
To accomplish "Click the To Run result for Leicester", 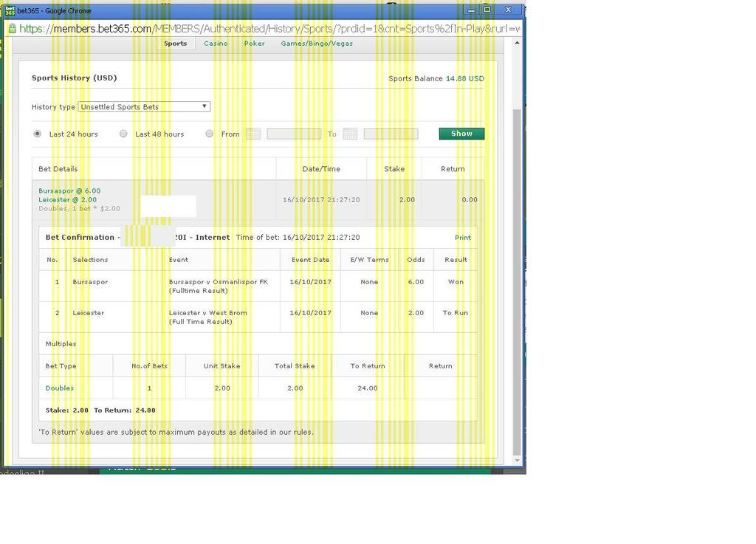I will pyautogui.click(x=456, y=313).
